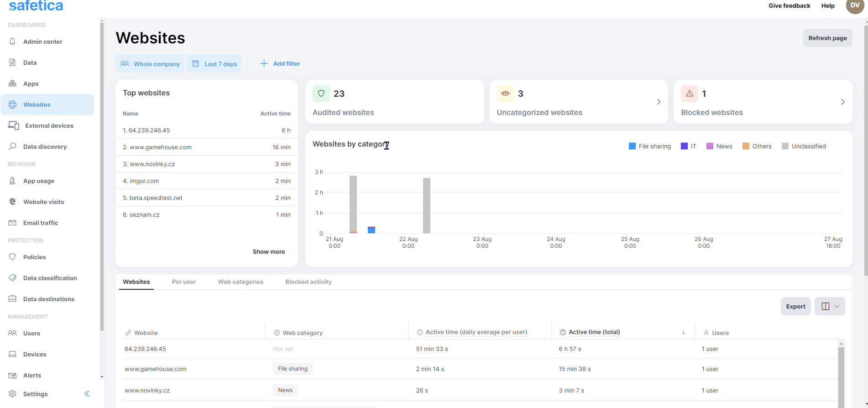This screenshot has width=868, height=408.
Task: Click Show more under Top websites
Action: point(269,251)
